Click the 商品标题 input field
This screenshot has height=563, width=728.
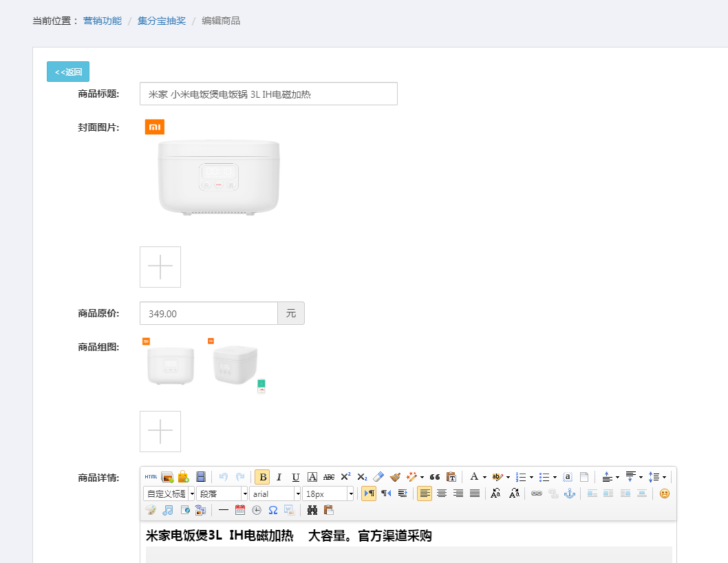[268, 94]
